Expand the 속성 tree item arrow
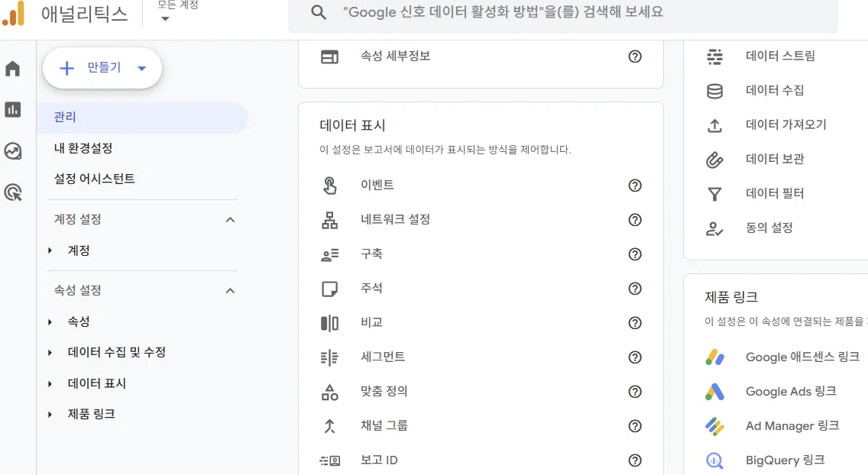 50,322
